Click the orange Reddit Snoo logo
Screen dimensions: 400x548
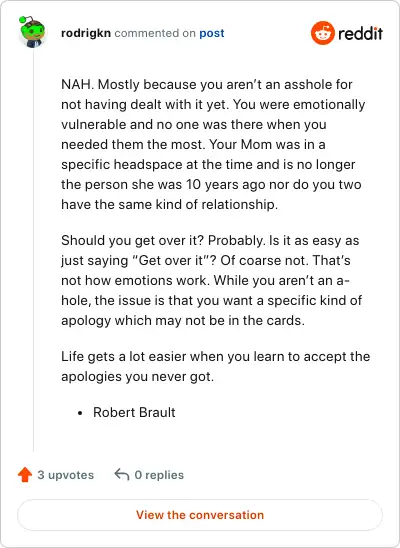click(322, 33)
